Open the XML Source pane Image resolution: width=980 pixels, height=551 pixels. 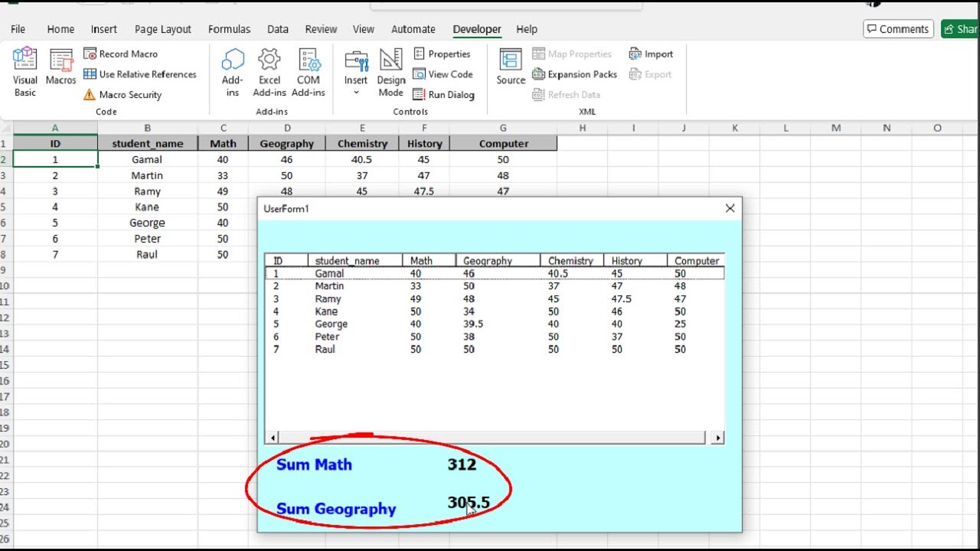click(511, 67)
